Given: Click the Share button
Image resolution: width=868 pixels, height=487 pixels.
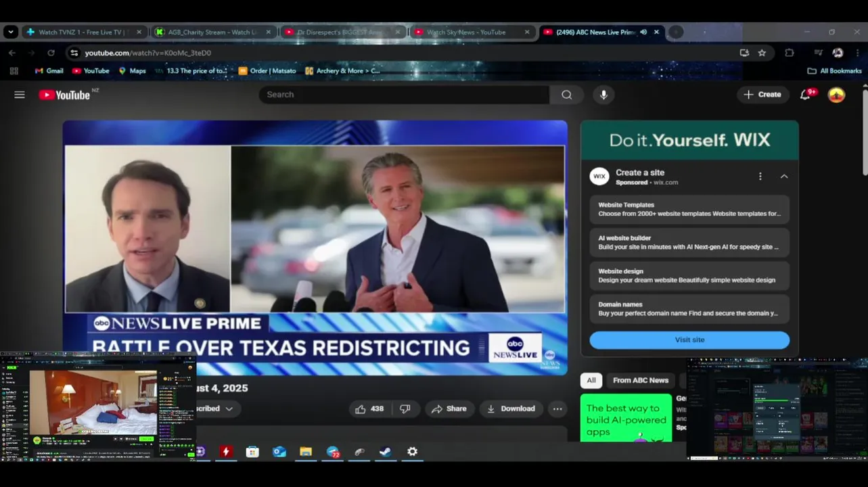Looking at the screenshot, I should (x=449, y=409).
